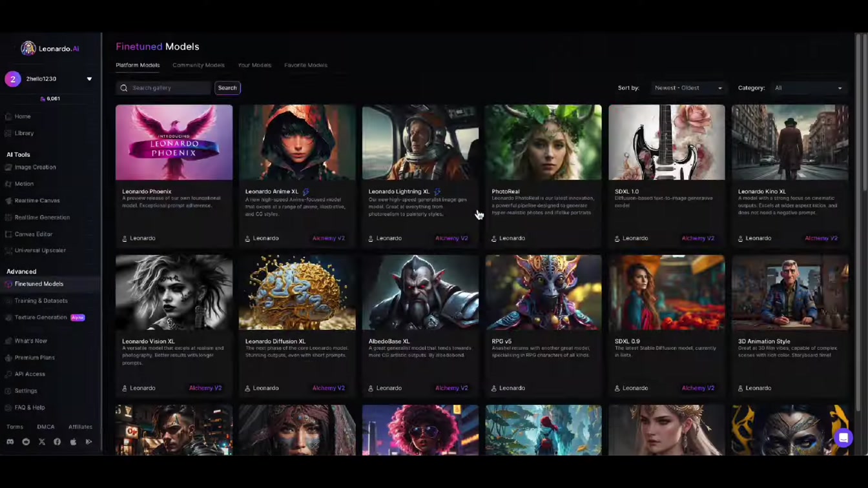Click the token balance 6,061 icon
Viewport: 868px width, 488px height.
pyautogui.click(x=43, y=99)
